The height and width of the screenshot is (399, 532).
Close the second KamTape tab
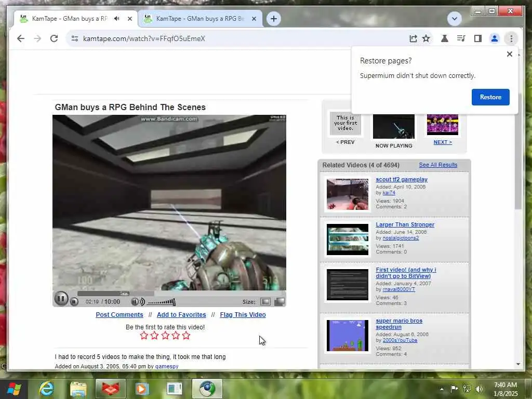pos(254,19)
